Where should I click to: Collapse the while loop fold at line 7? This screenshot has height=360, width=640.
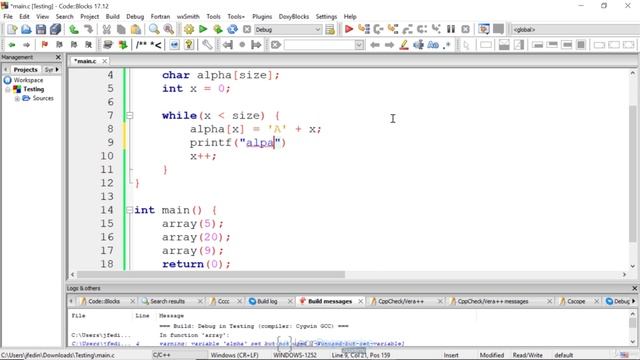(x=130, y=116)
